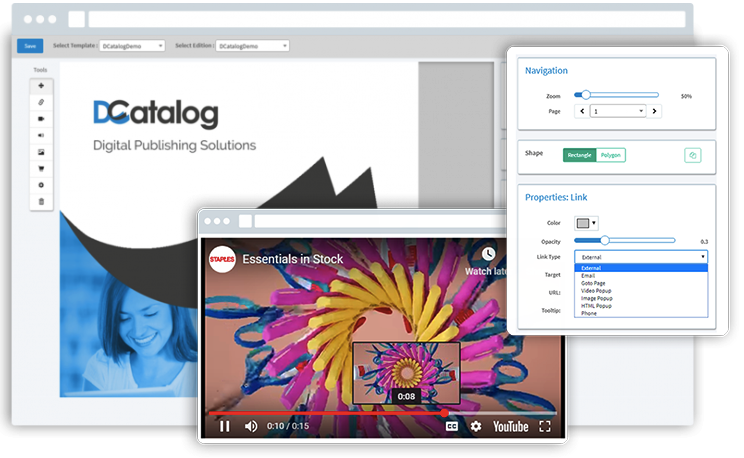
Task: Open the Select Edition dropdown
Action: [x=252, y=46]
